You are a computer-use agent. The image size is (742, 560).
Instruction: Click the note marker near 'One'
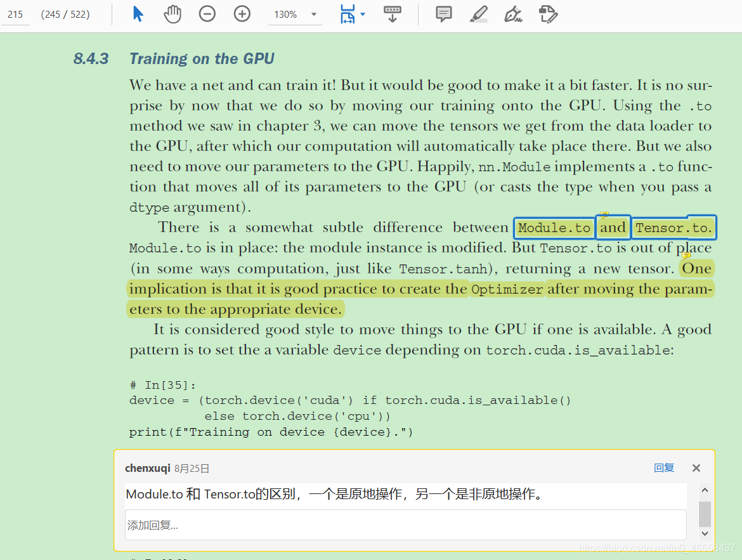tap(687, 256)
